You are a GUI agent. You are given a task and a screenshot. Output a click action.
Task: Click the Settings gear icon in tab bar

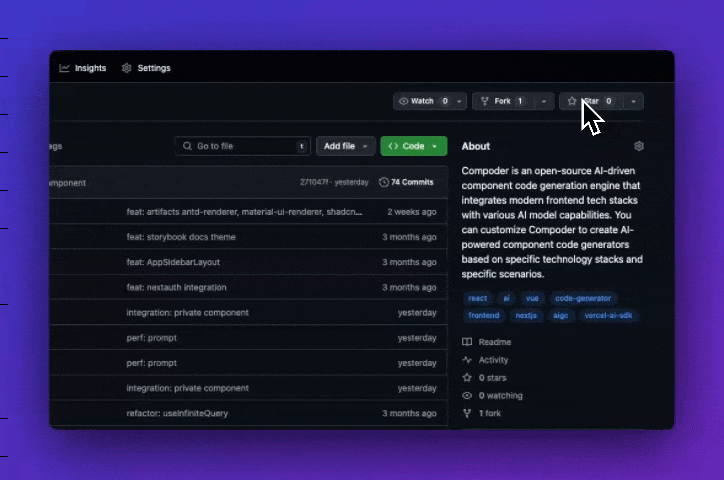click(127, 68)
